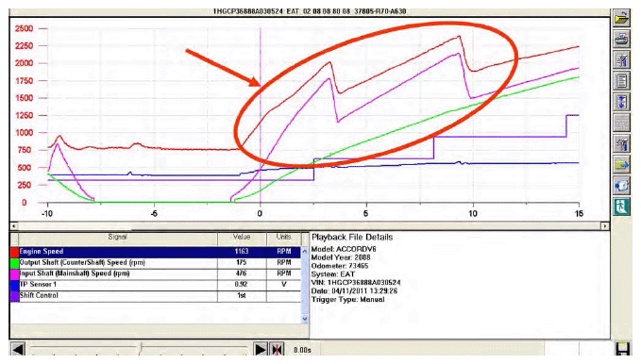Click the yellow export arrow icon

621,165
